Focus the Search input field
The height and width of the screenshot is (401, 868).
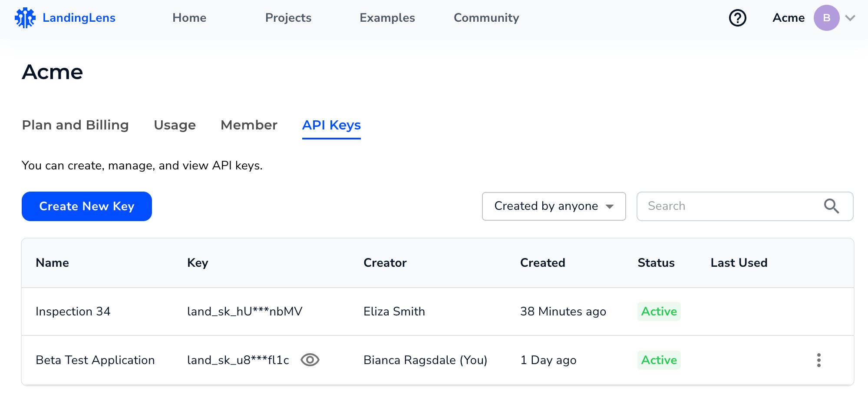(729, 206)
